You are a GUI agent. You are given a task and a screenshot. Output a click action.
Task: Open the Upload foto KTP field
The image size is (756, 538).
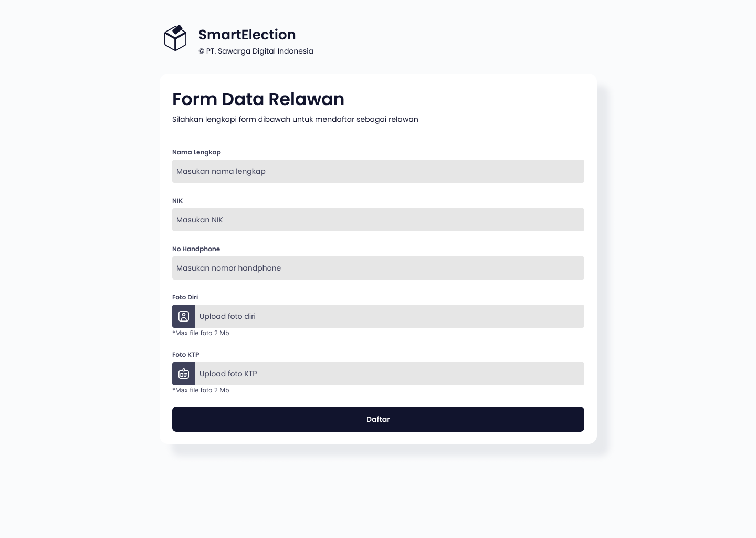389,374
